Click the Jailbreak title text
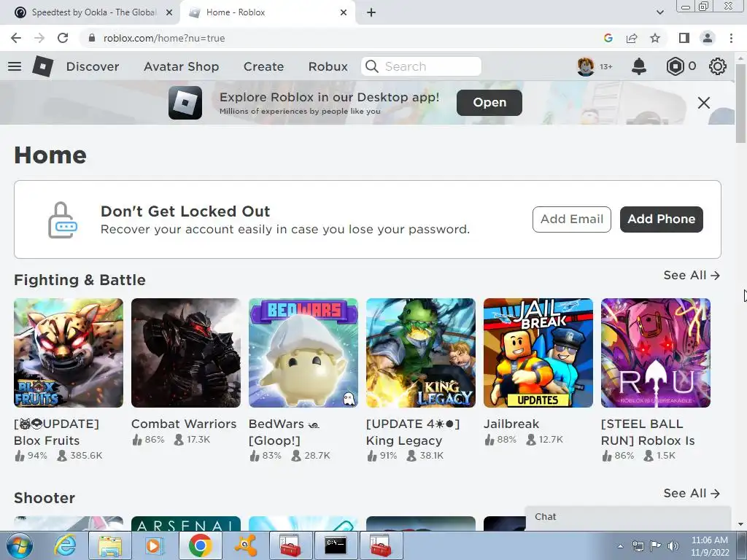 [511, 424]
